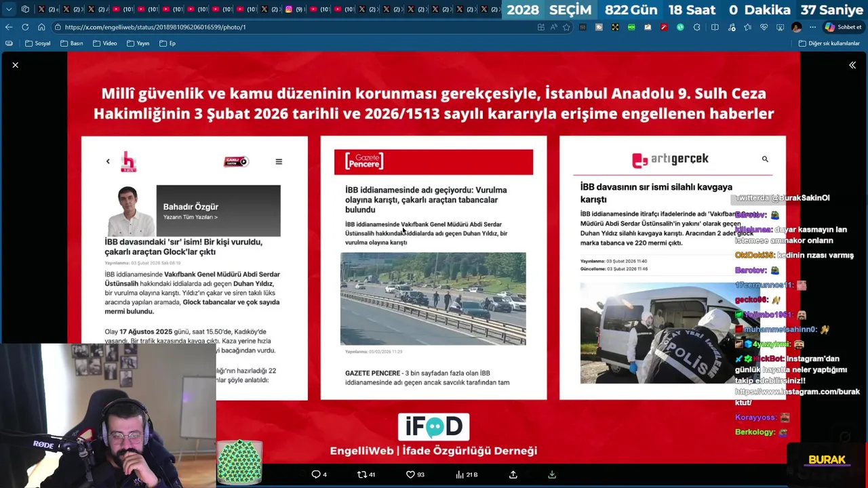Click the first bookmark bar icon left of Sosyal

(x=9, y=43)
